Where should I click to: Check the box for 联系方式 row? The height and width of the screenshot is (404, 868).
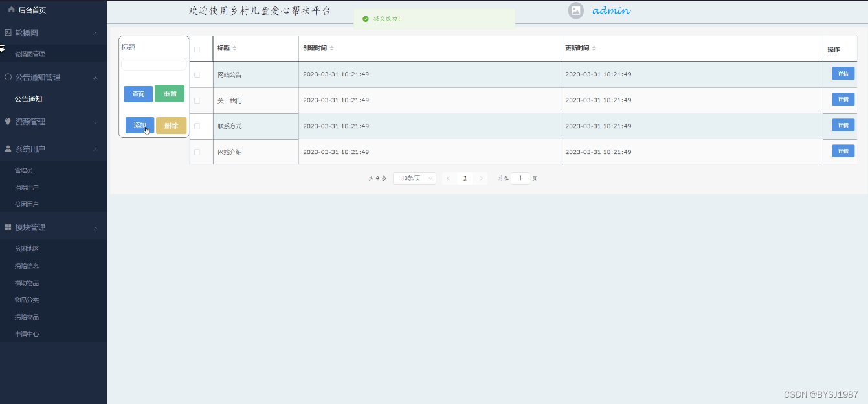[197, 126]
